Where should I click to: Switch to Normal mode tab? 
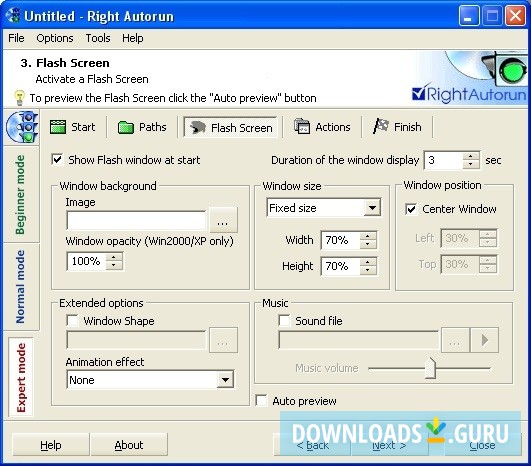point(21,287)
